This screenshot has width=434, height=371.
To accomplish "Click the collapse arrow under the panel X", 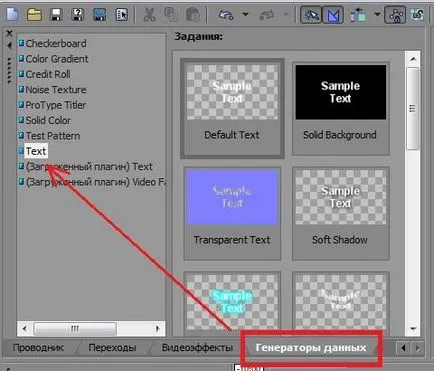I will click(9, 45).
